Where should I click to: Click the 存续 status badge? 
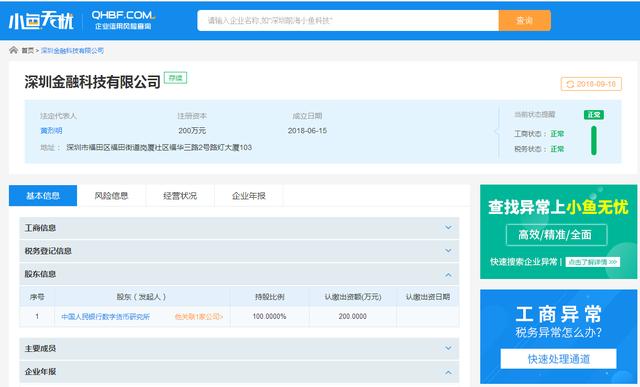coord(176,78)
